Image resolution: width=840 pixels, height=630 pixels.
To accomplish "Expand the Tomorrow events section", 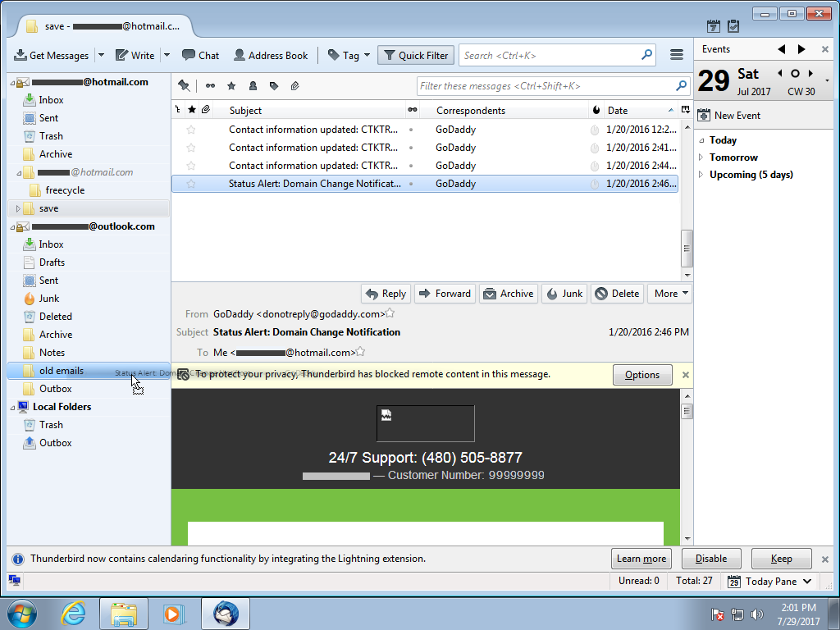I will (701, 157).
